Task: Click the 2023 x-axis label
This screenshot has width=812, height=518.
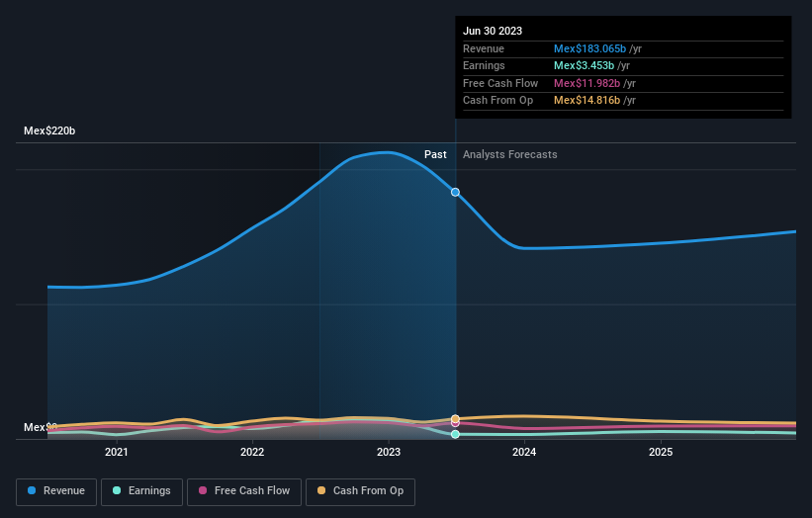Action: 389,453
